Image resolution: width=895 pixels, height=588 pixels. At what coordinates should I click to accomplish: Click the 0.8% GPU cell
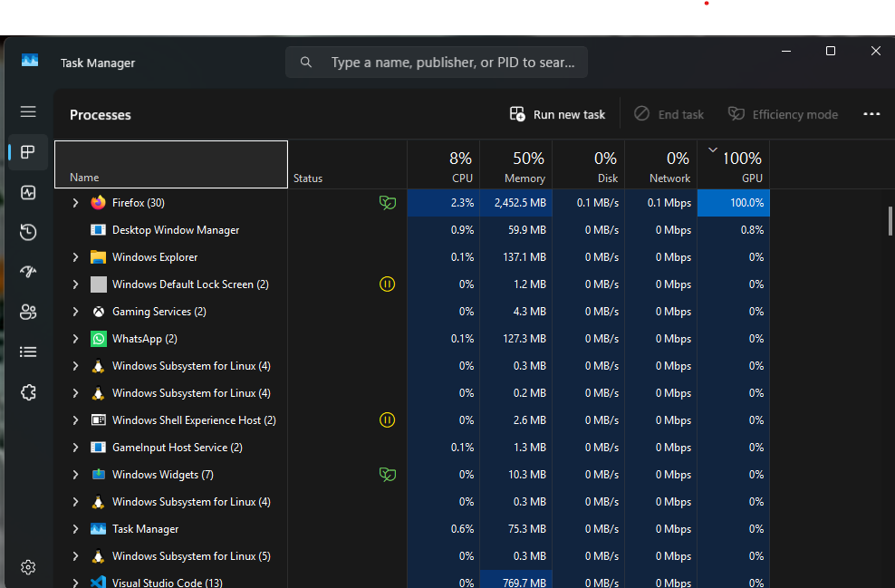(x=734, y=230)
